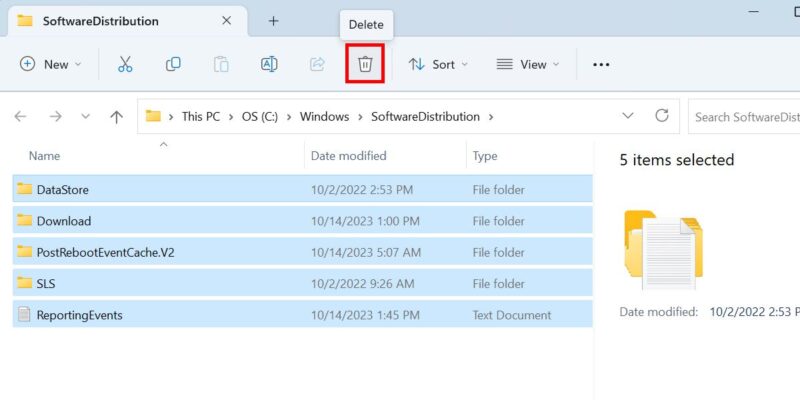The image size is (800, 400).
Task: Open the New item dropdown
Action: 50,64
